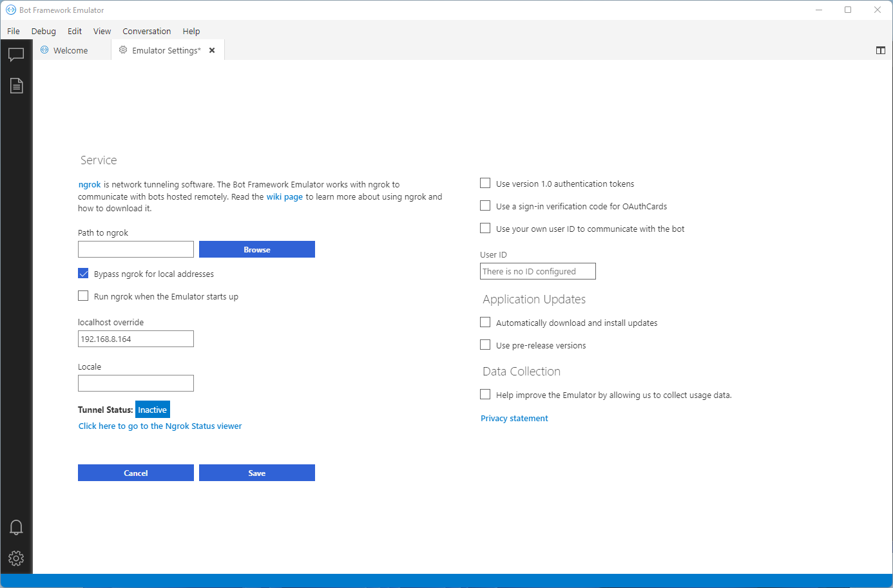Screen dimensions: 893x588
Task: Open the Conversation menu
Action: pos(147,31)
